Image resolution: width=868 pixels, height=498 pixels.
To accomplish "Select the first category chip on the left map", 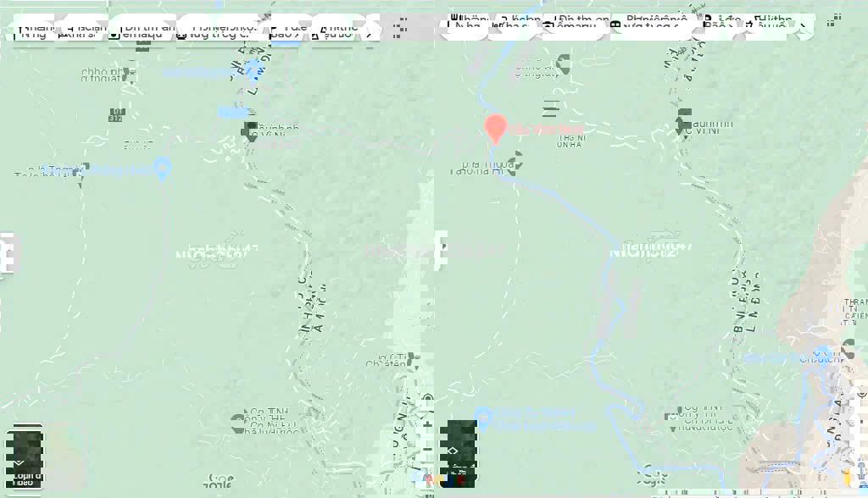I will 32,29.
